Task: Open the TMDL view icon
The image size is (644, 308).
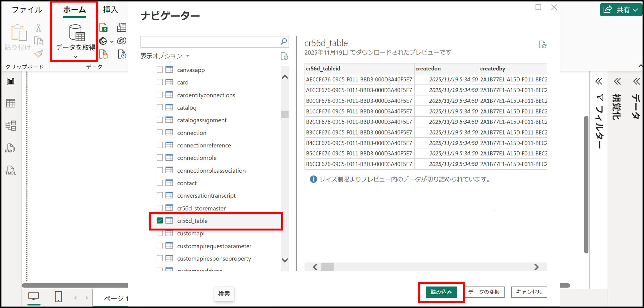Action: (10, 170)
